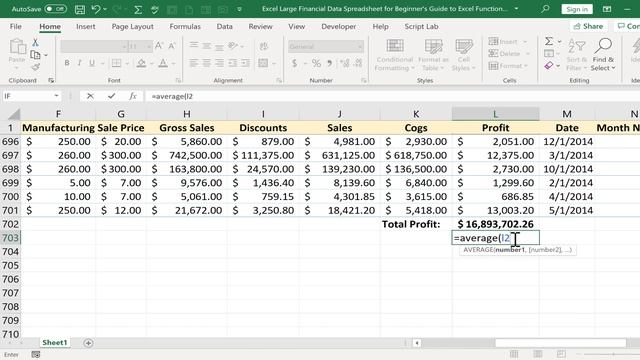The image size is (640, 360).
Task: Click the Comma Style icon
Action: coord(329,63)
